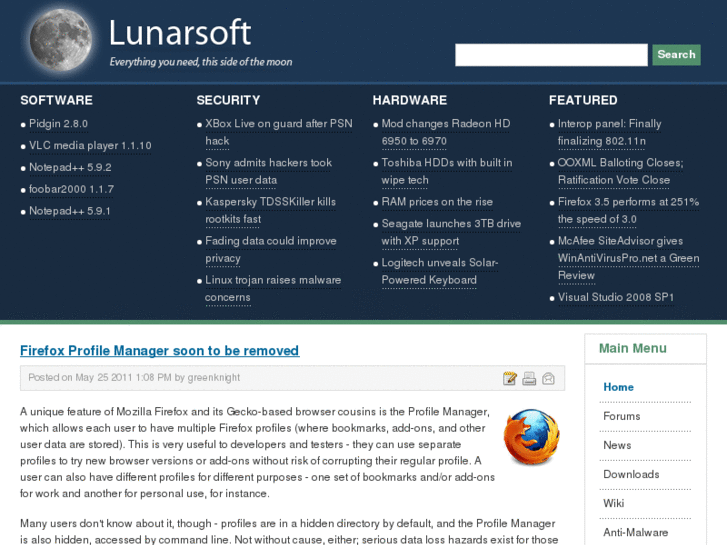Open the Lunarsoft site title
This screenshot has height=545, width=727.
pyautogui.click(x=180, y=32)
